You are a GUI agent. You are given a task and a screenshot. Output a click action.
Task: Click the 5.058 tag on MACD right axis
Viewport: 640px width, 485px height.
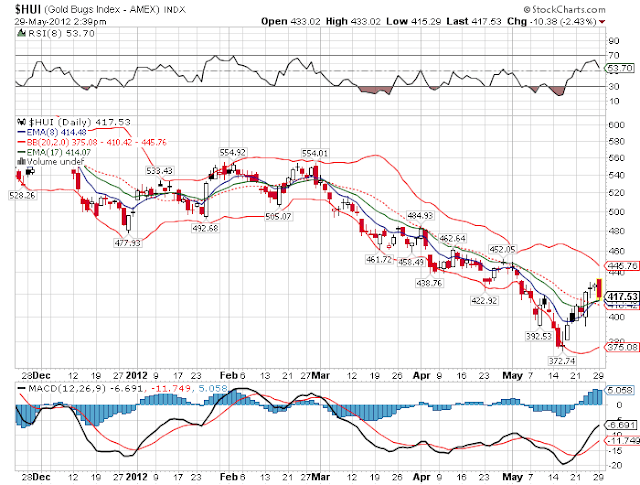pyautogui.click(x=620, y=390)
